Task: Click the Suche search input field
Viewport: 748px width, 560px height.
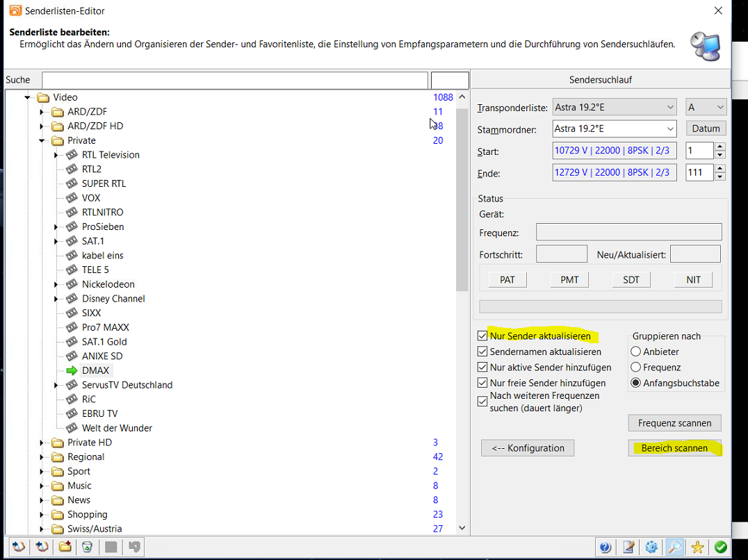Action: pyautogui.click(x=235, y=80)
